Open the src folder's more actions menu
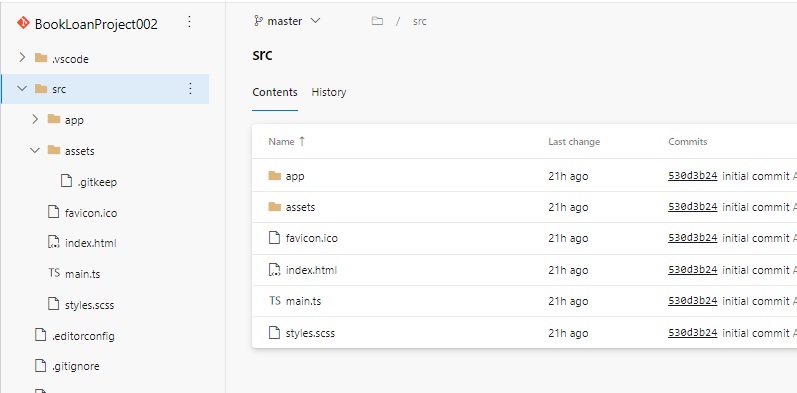 190,88
